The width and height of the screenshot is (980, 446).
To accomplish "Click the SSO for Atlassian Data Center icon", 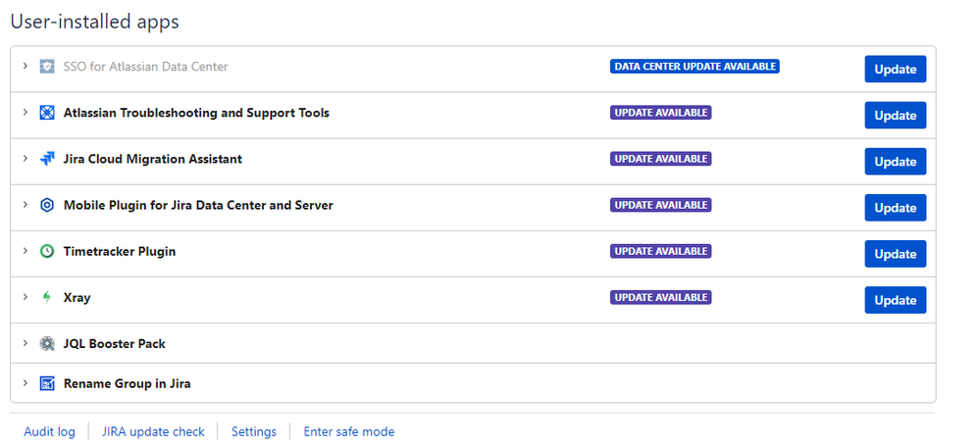I will (x=47, y=67).
